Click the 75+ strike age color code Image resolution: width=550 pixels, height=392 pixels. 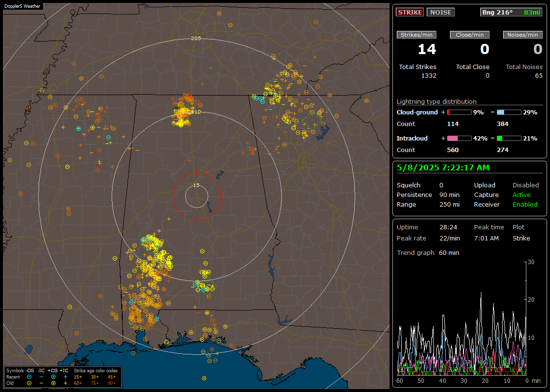pyautogui.click(x=95, y=383)
